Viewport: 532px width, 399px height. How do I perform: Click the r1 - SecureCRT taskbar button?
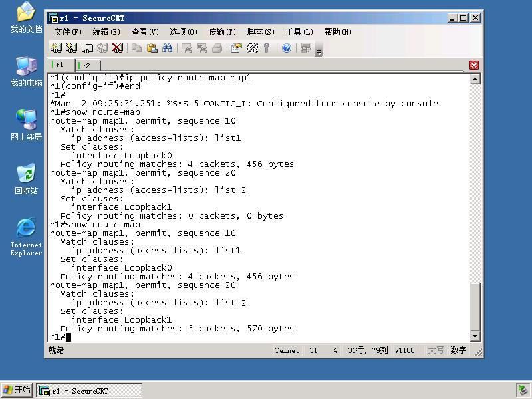coord(89,390)
